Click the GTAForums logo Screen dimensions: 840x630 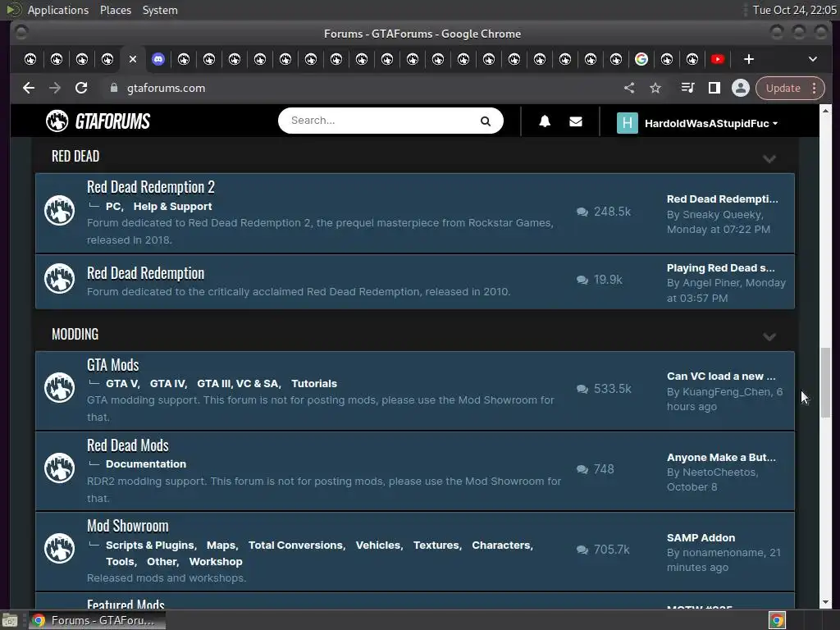pos(98,121)
